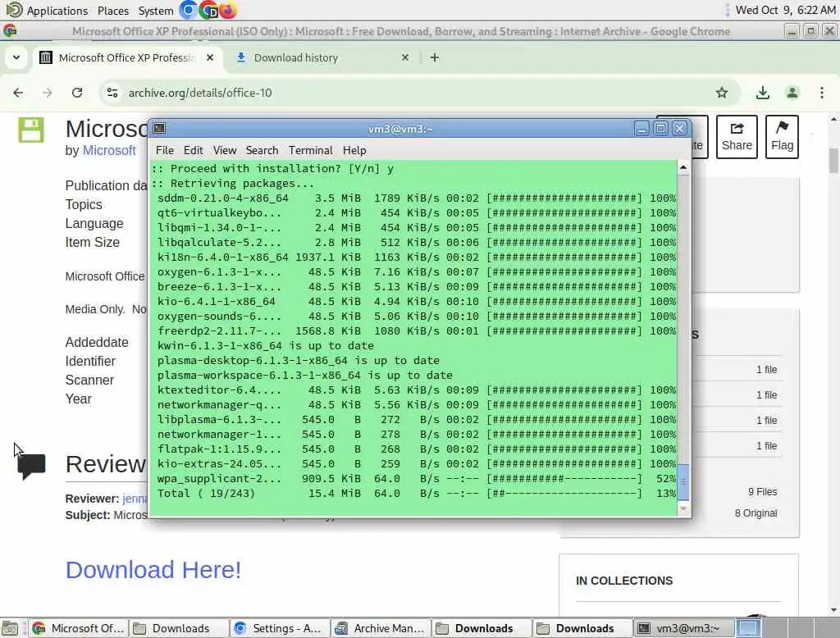Open the Chromium browser launcher in top panel

point(188,10)
